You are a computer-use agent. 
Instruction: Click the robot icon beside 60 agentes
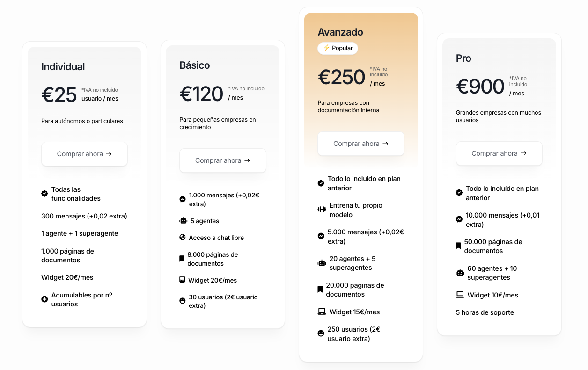(x=460, y=273)
